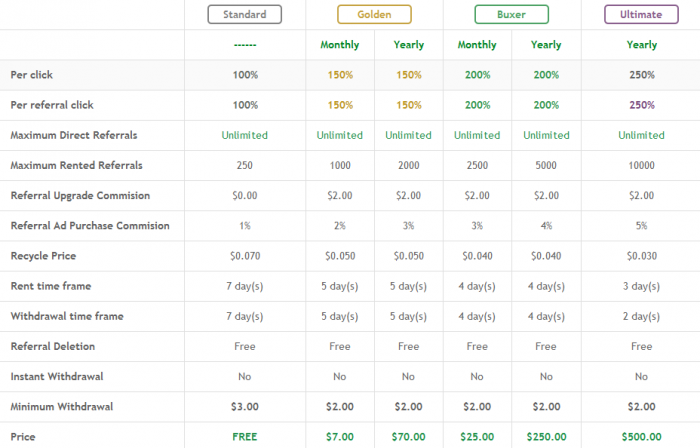Click the $70.00 Golden yearly price
The height and width of the screenshot is (448, 700).
click(x=408, y=436)
